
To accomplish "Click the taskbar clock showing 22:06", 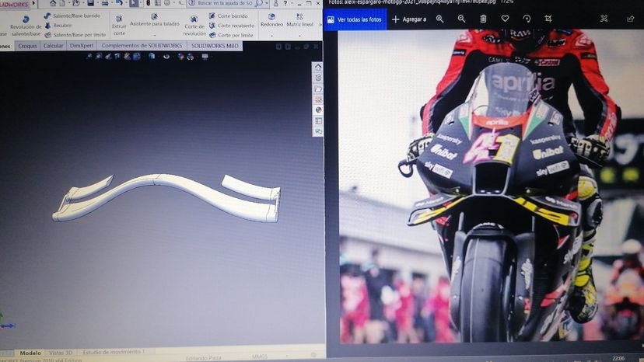I will (x=618, y=358).
